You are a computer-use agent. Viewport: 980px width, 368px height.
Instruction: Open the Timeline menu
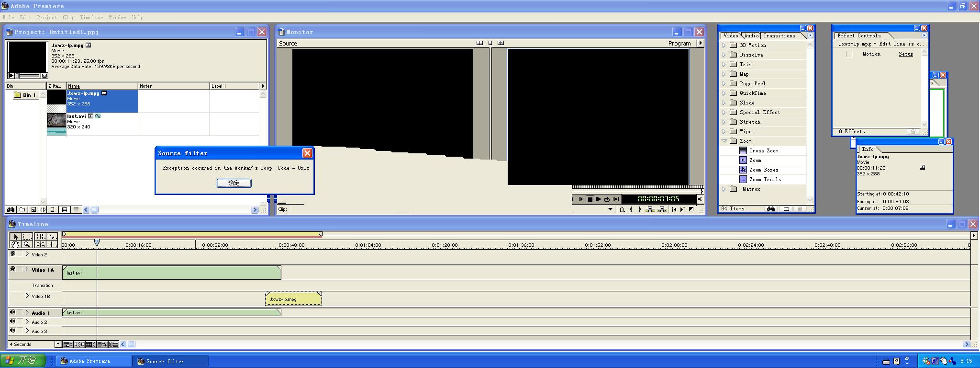(91, 17)
